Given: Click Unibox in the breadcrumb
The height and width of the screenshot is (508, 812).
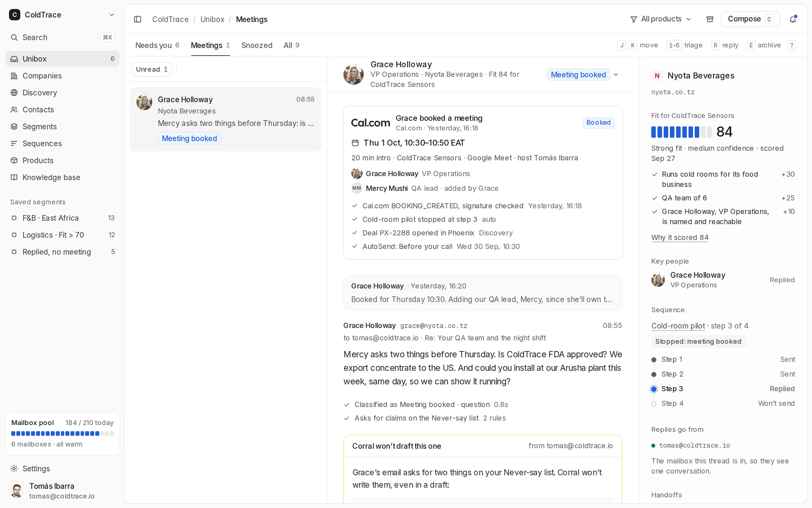Looking at the screenshot, I should click(x=212, y=19).
